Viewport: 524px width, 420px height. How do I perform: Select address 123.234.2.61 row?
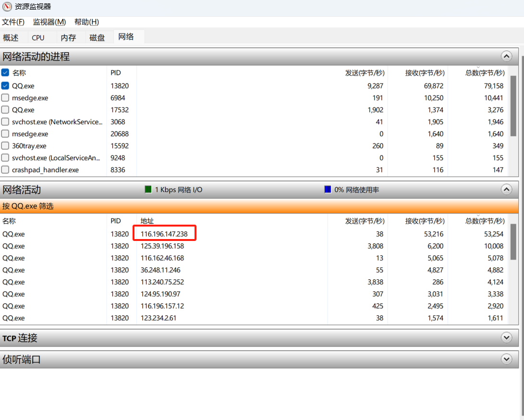tap(254, 318)
